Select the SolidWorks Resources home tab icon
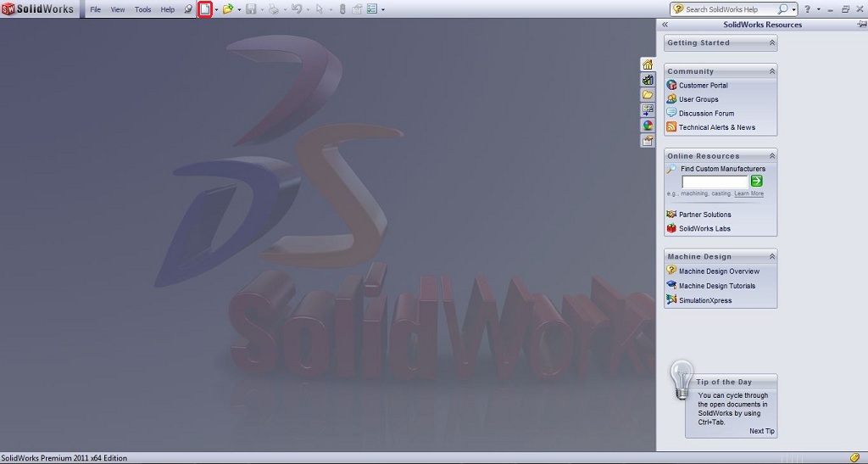Viewport: 868px width, 464px height. 647,64
